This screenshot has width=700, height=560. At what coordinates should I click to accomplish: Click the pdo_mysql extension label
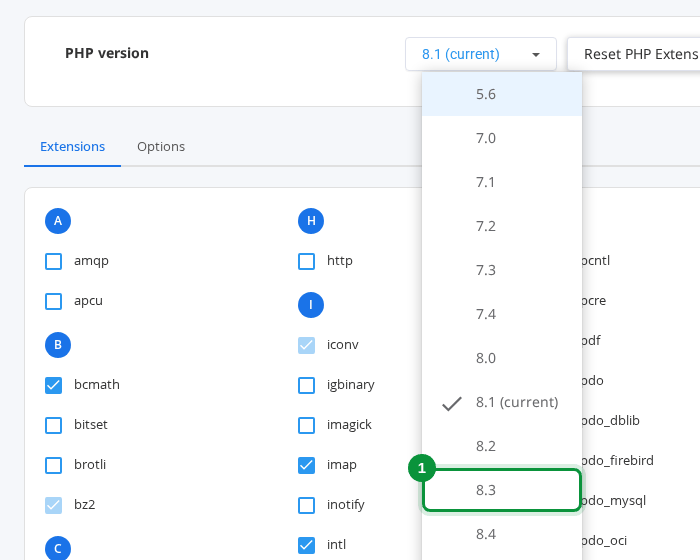pos(614,501)
